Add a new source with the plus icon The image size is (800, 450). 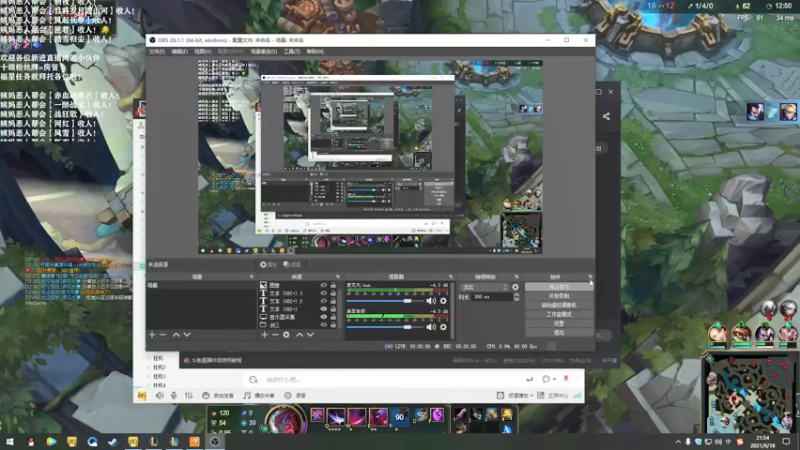click(x=264, y=335)
